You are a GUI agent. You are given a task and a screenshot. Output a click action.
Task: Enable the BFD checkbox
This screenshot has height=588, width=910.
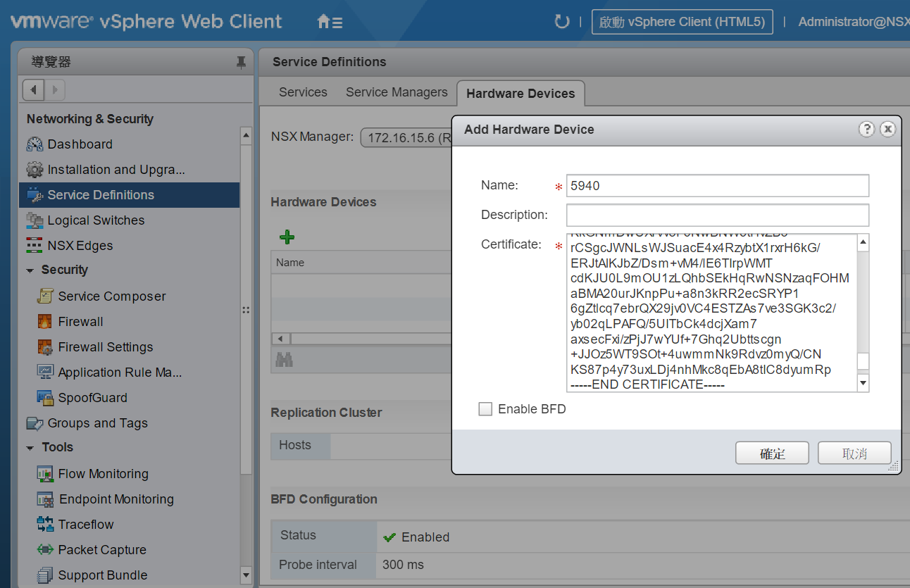(485, 409)
